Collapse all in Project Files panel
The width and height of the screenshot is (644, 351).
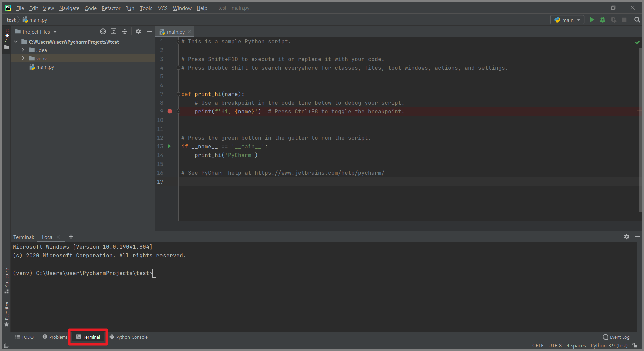125,31
